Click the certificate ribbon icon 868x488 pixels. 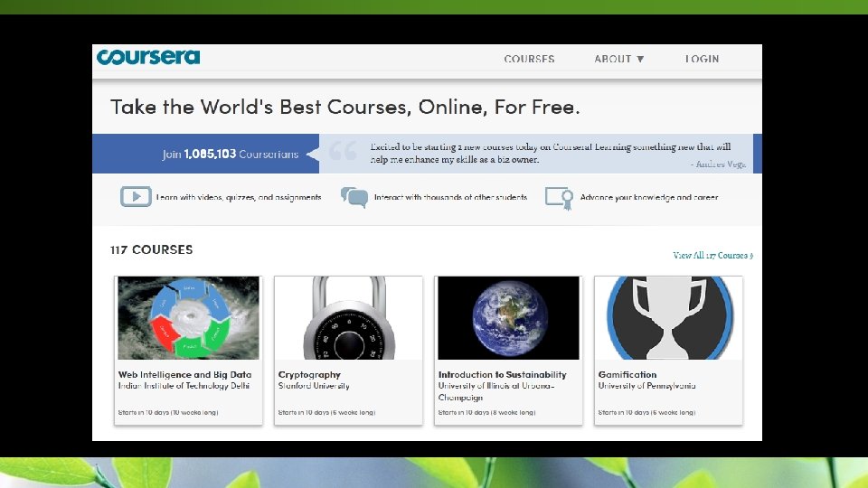[x=559, y=198]
